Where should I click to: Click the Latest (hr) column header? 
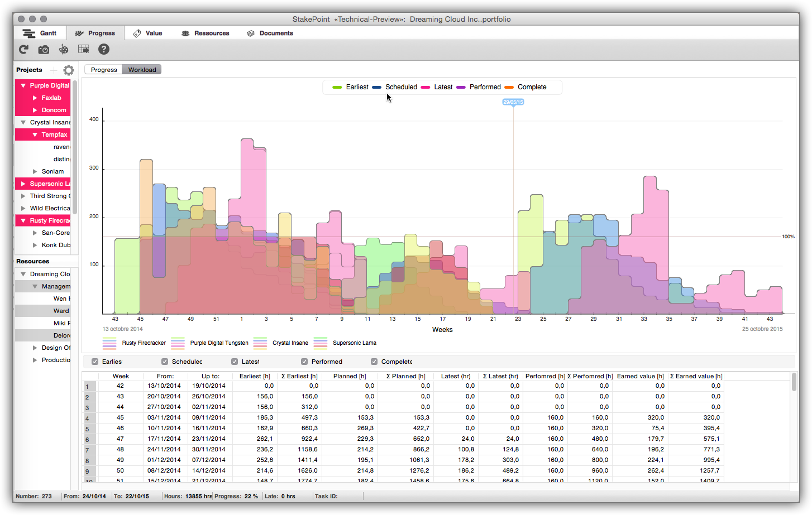[456, 376]
